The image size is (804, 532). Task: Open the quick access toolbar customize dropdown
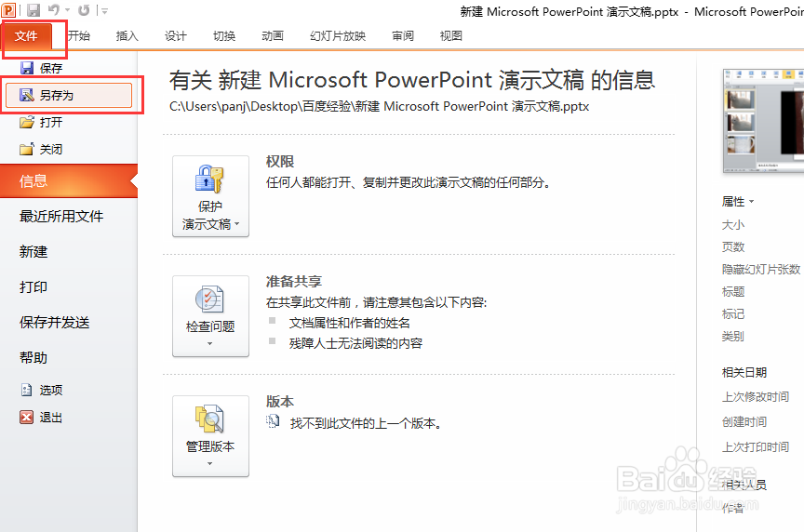click(104, 10)
